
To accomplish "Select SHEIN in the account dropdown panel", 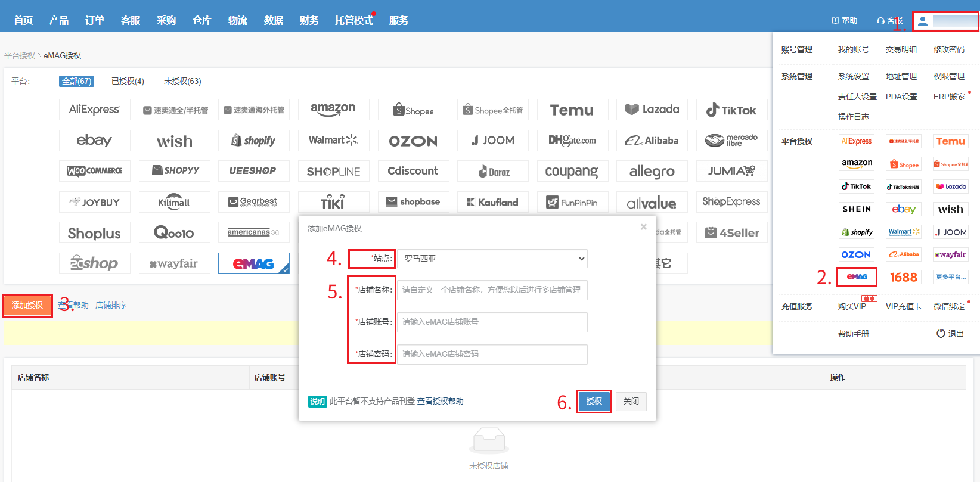I will (x=857, y=209).
